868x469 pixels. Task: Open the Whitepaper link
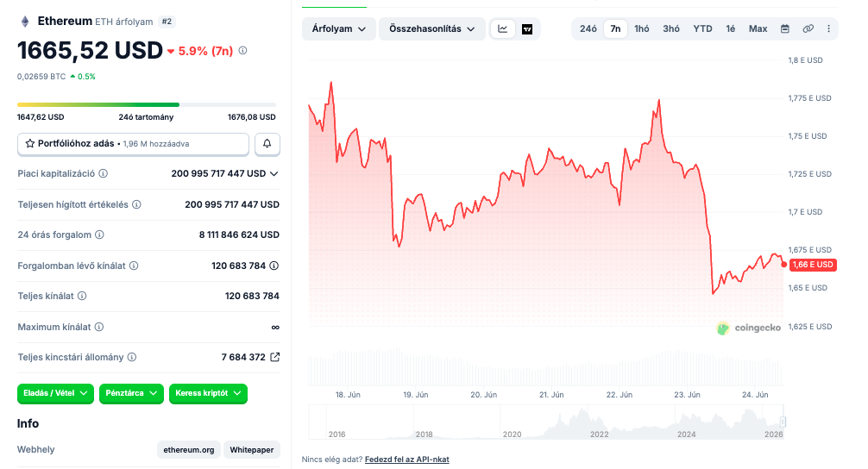click(x=252, y=450)
